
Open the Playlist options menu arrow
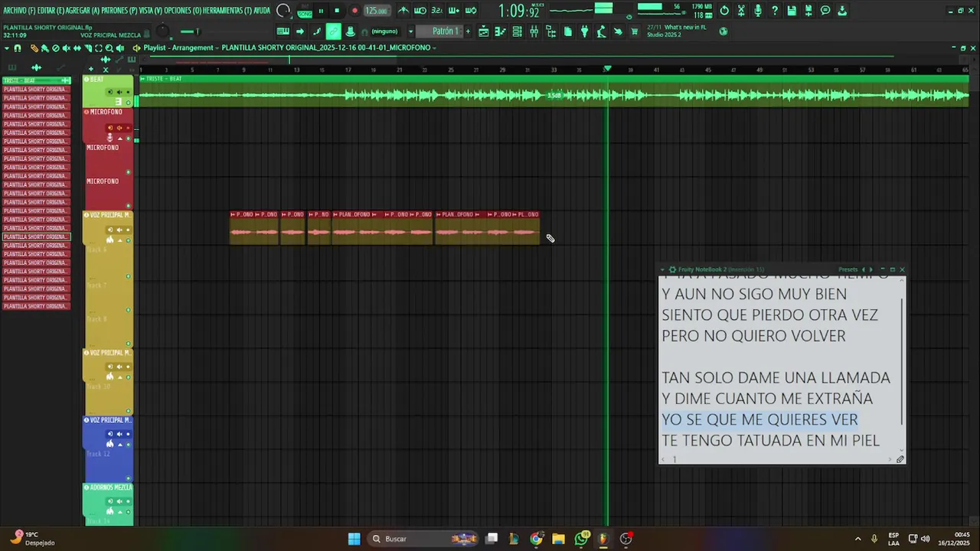[x=7, y=48]
